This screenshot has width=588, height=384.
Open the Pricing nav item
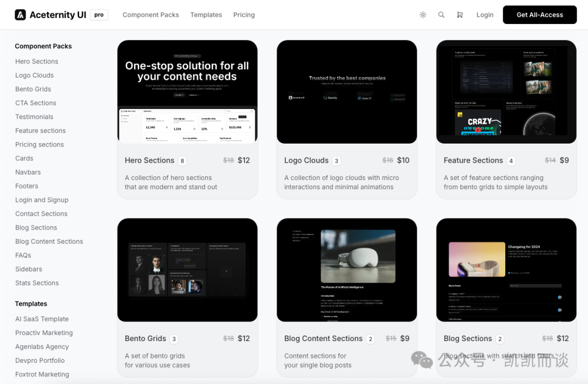coord(244,15)
